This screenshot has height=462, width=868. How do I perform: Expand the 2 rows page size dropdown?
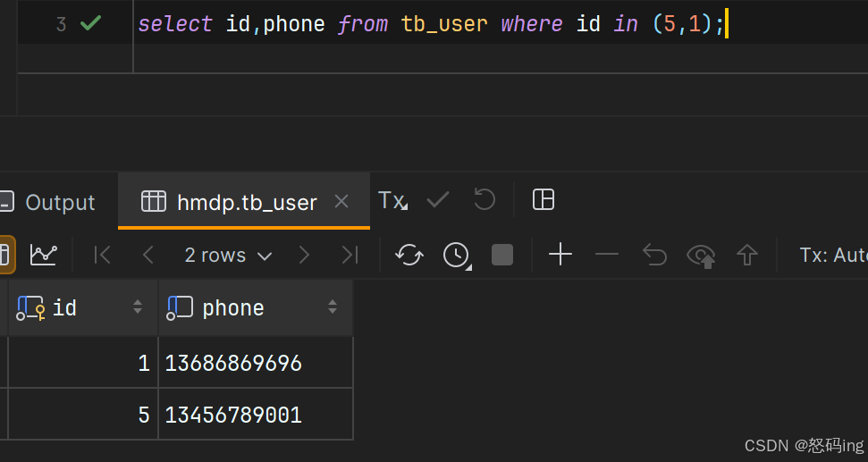pyautogui.click(x=227, y=256)
